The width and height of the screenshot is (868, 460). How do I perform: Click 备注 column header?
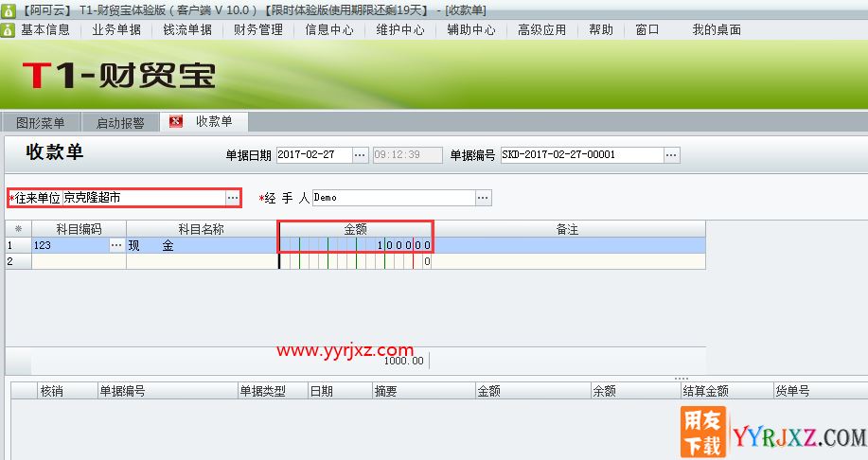[x=568, y=229]
